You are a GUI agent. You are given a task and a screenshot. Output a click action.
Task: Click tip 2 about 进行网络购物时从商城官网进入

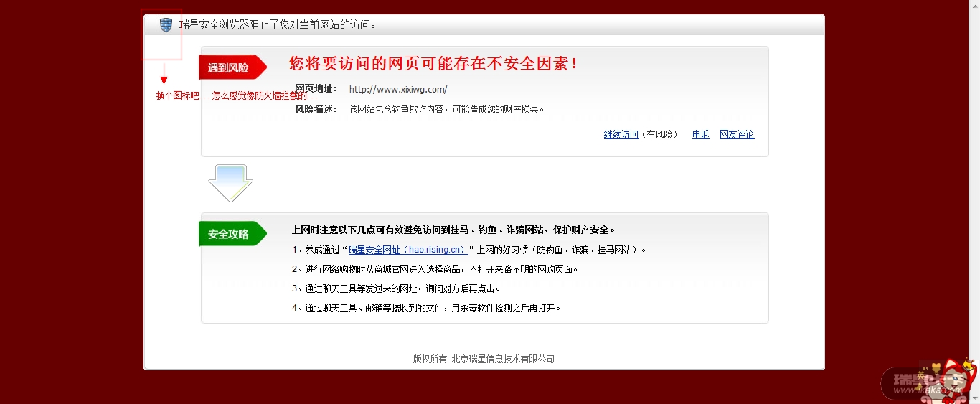click(435, 269)
